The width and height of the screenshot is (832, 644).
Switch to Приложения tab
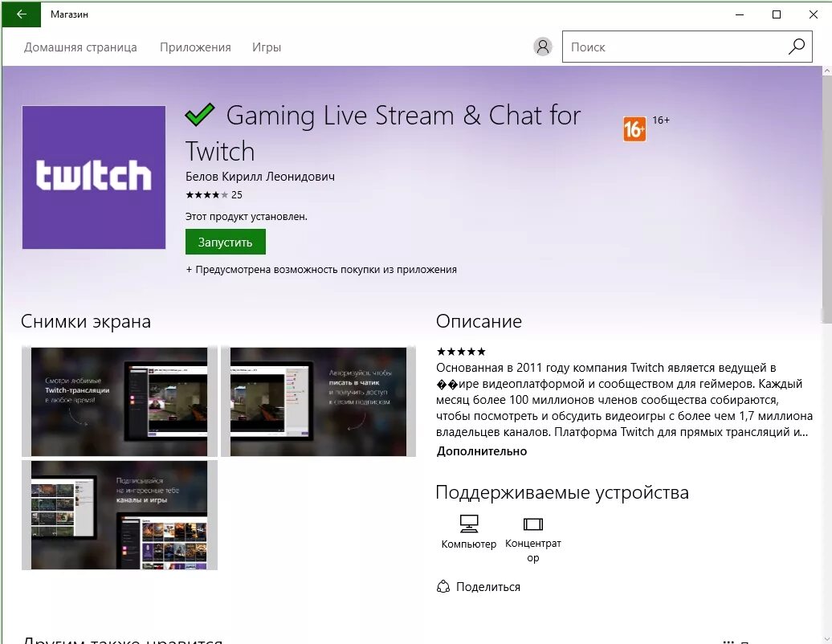(195, 47)
